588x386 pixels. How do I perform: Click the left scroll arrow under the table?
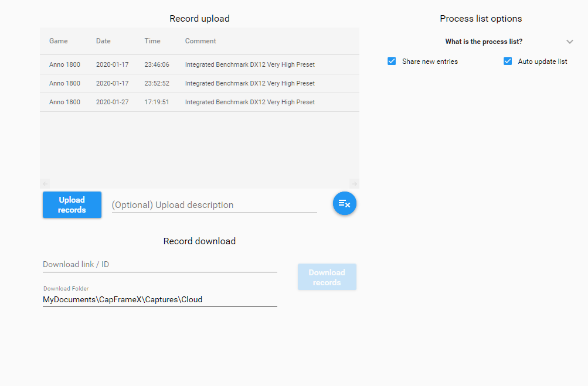45,184
